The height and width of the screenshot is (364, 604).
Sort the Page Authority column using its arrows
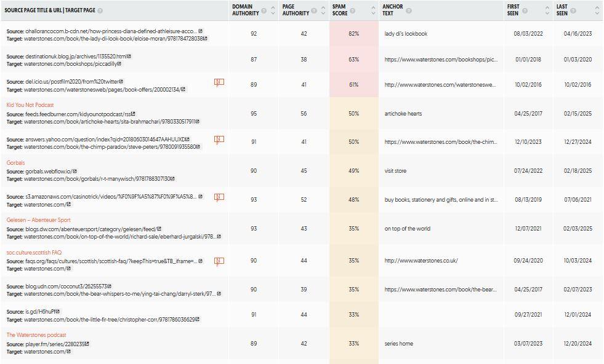point(323,10)
